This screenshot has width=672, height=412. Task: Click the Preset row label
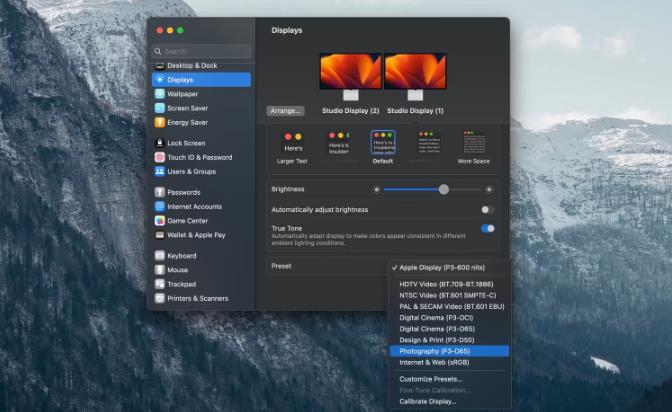click(x=281, y=266)
